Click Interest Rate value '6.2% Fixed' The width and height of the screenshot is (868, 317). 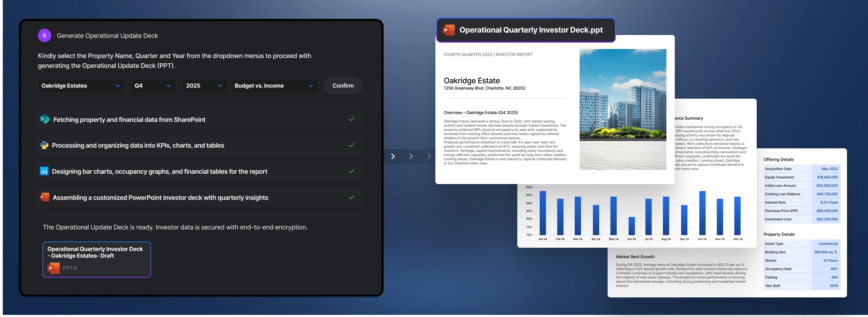pos(829,203)
